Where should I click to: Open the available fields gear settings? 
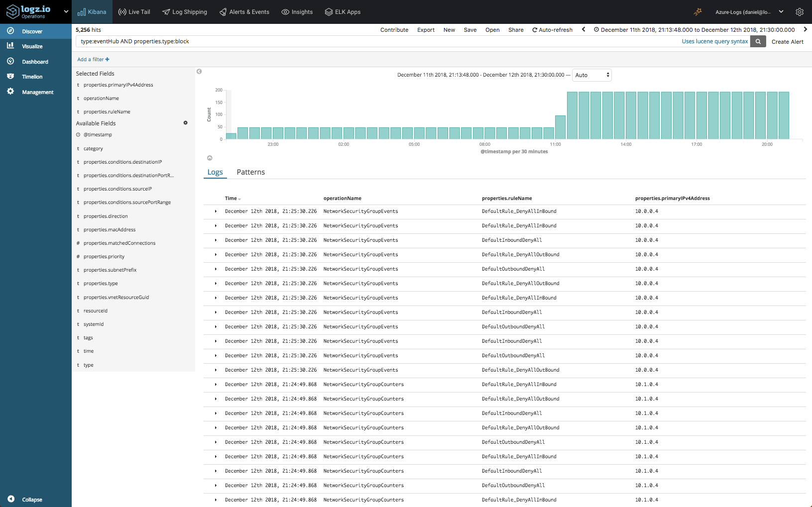click(x=186, y=123)
